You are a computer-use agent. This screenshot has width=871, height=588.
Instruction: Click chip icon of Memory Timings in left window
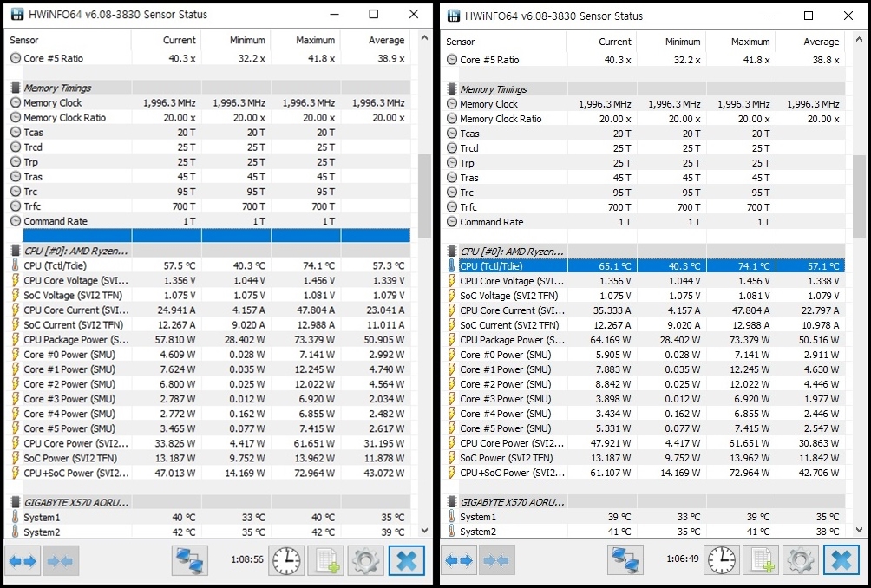tap(16, 88)
